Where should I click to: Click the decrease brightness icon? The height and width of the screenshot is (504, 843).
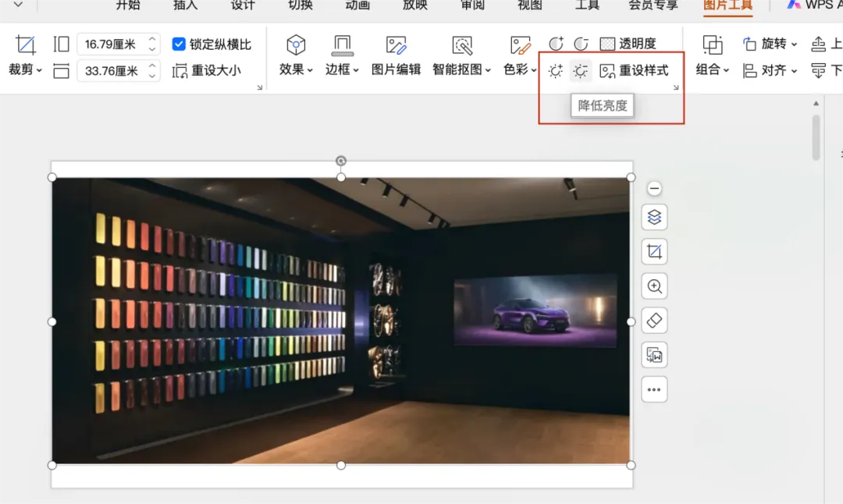[x=580, y=70]
